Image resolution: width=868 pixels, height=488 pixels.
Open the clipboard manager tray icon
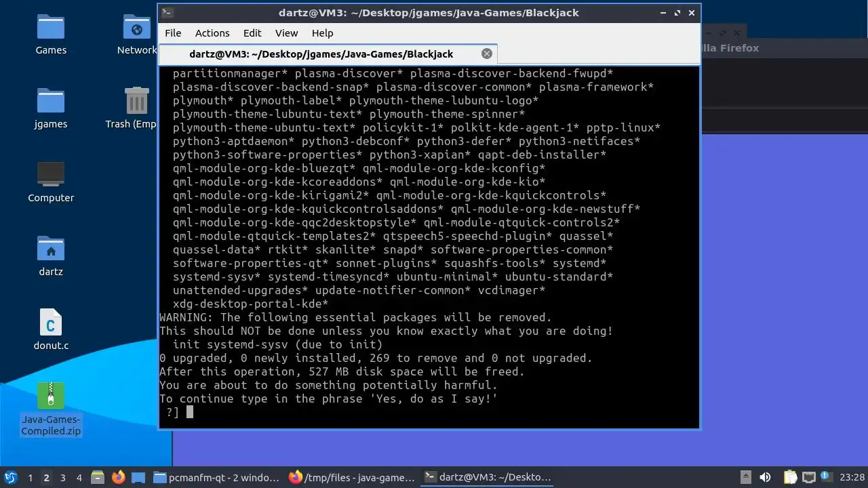point(790,477)
